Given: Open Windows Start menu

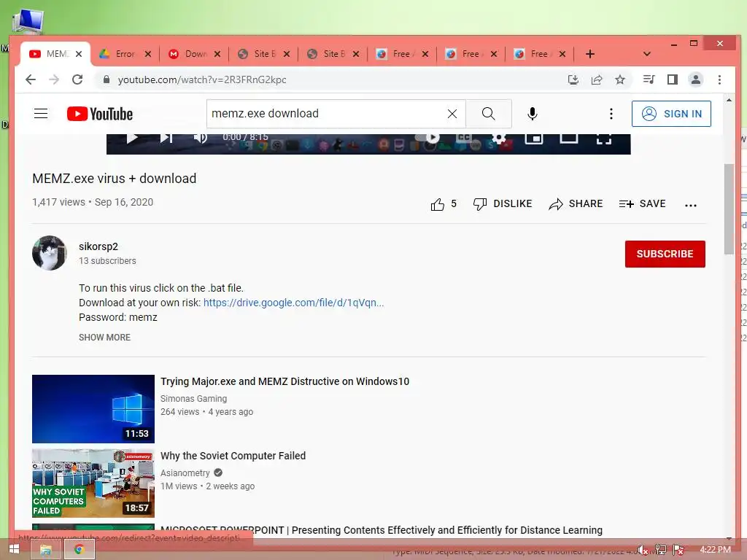Looking at the screenshot, I should 14,550.
